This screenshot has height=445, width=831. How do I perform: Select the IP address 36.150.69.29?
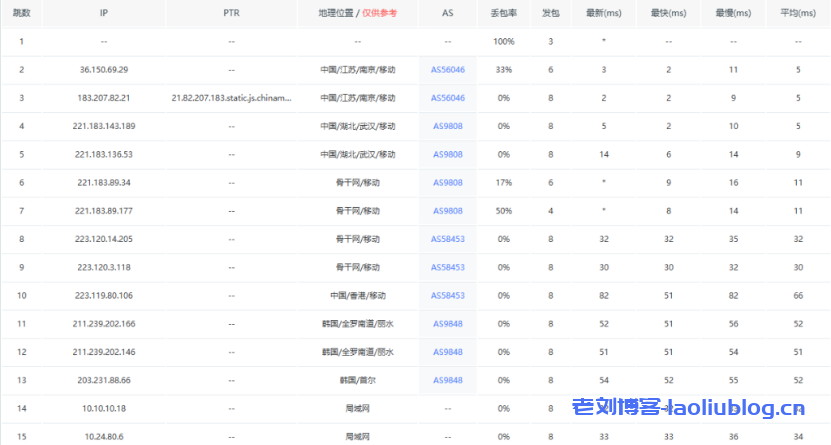pyautogui.click(x=105, y=70)
